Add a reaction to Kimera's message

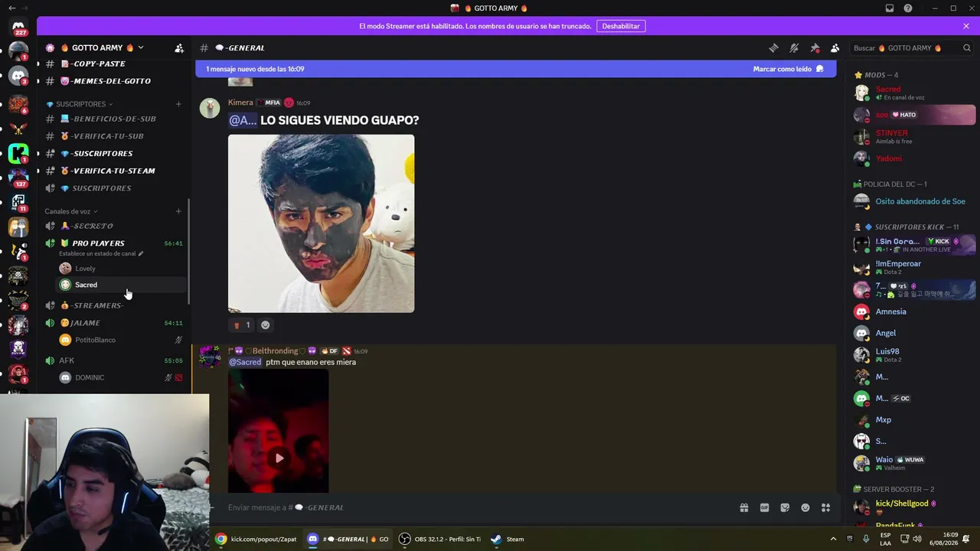[265, 325]
